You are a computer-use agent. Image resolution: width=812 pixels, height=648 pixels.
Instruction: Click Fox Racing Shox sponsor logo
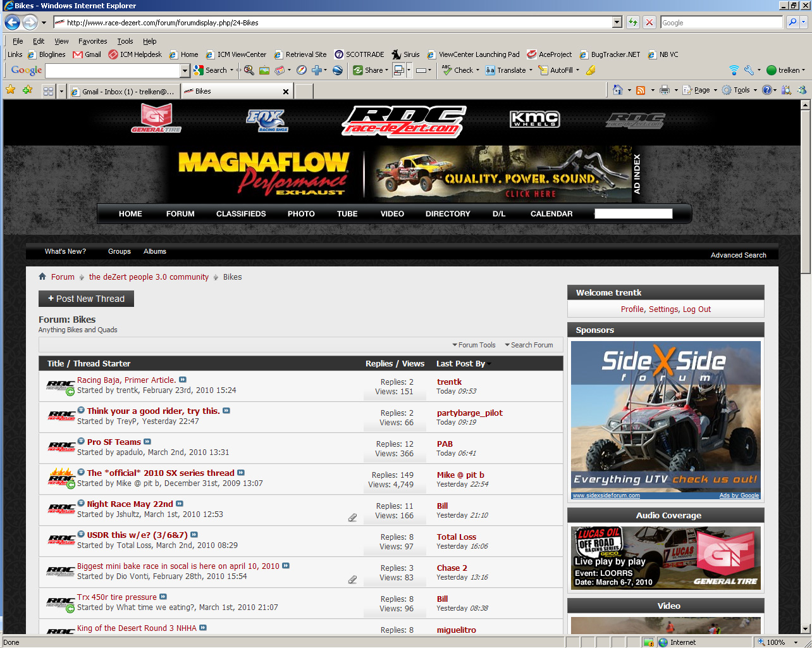(267, 120)
